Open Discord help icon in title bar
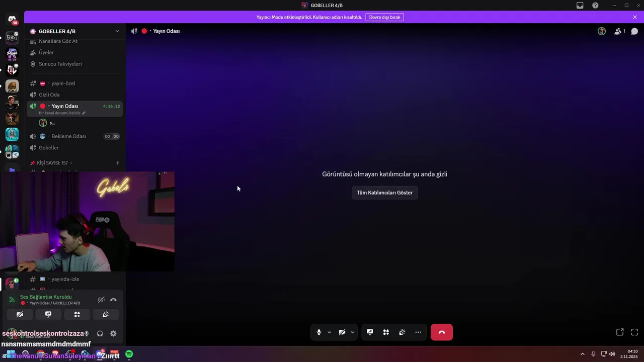644x362 pixels. [x=596, y=6]
